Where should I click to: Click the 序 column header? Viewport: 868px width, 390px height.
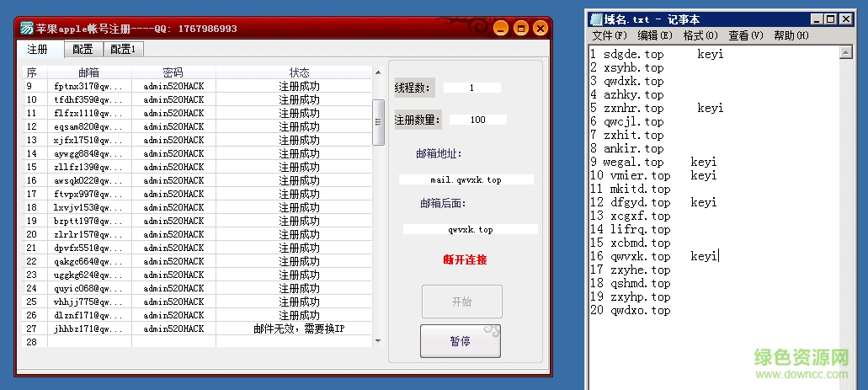[35, 72]
